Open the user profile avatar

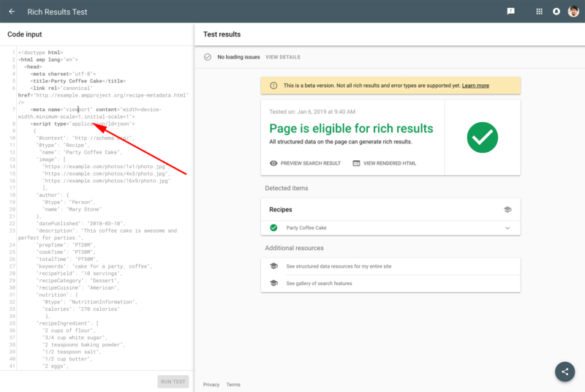coord(573,12)
